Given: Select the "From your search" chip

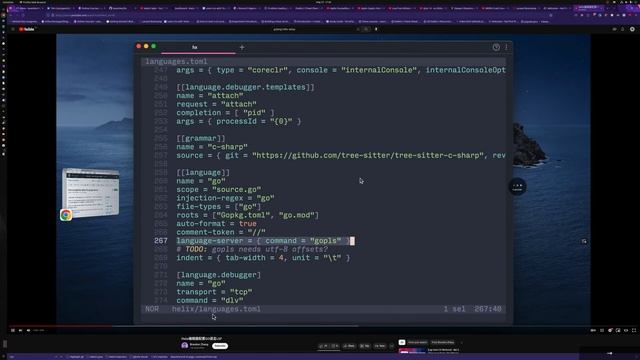Looking at the screenshot, I should tap(418, 342).
